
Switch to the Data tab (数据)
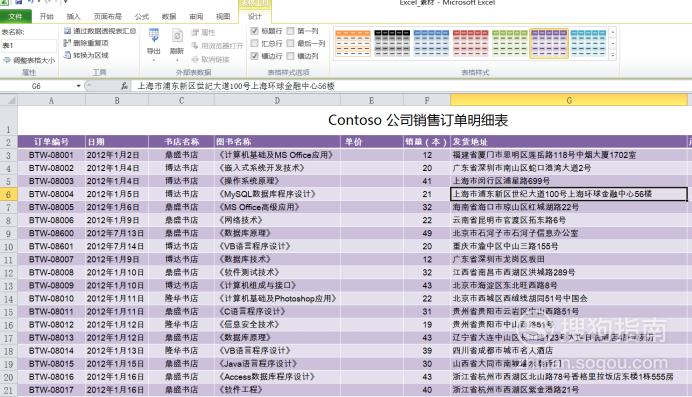coord(169,17)
